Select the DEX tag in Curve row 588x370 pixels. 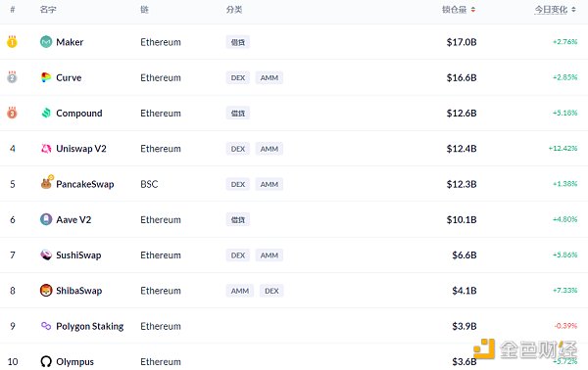click(x=238, y=77)
